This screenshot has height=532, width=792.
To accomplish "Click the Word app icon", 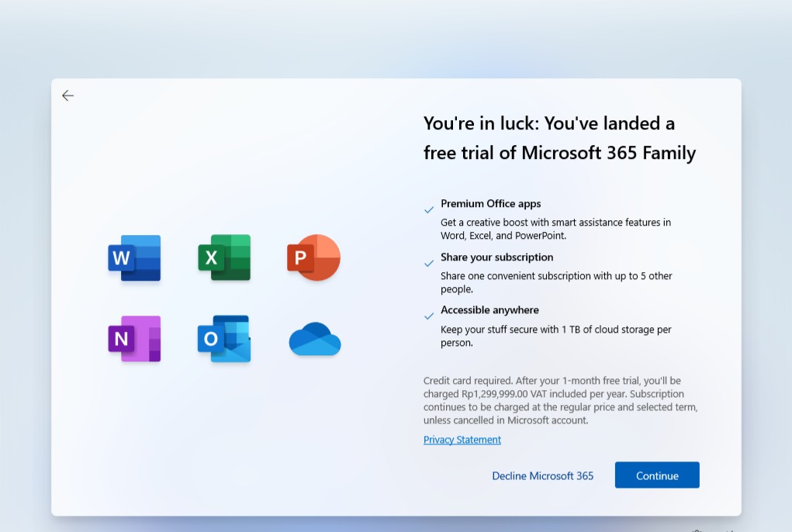I will point(134,257).
